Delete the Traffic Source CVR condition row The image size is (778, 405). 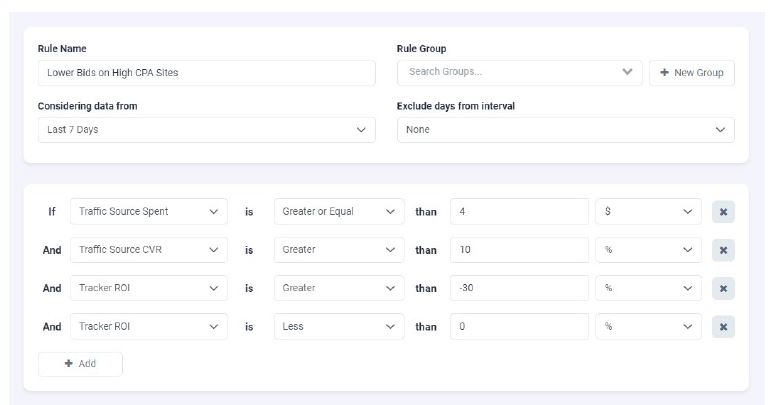[x=723, y=250]
